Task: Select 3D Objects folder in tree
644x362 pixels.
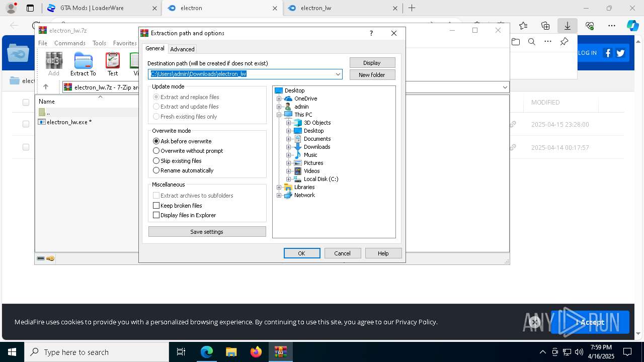Action: pyautogui.click(x=312, y=123)
